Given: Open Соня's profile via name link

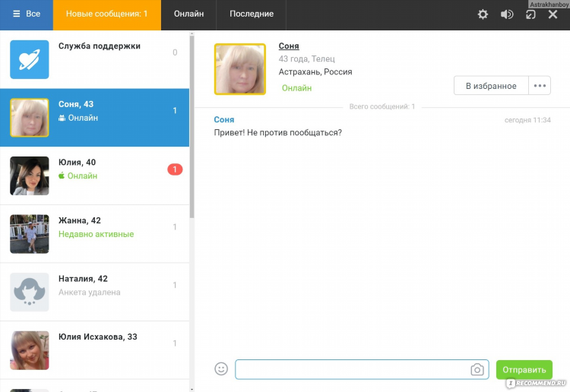Looking at the screenshot, I should 289,46.
